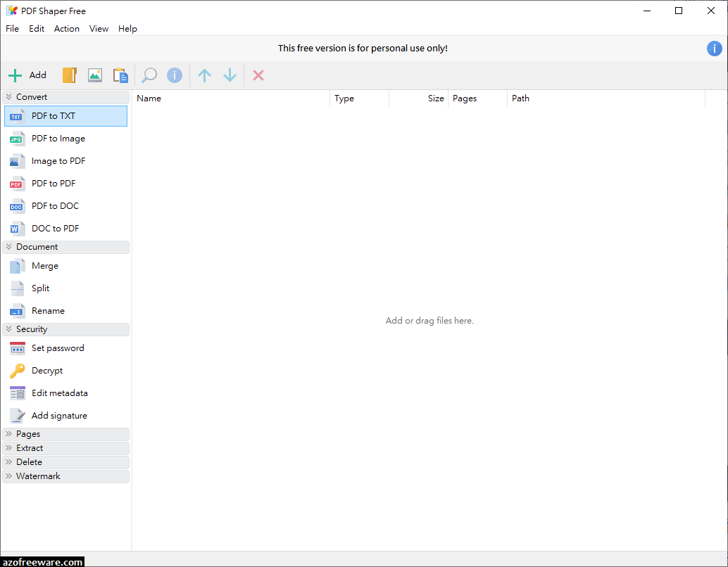The height and width of the screenshot is (567, 728).
Task: Open the Edit menu
Action: [x=37, y=29]
